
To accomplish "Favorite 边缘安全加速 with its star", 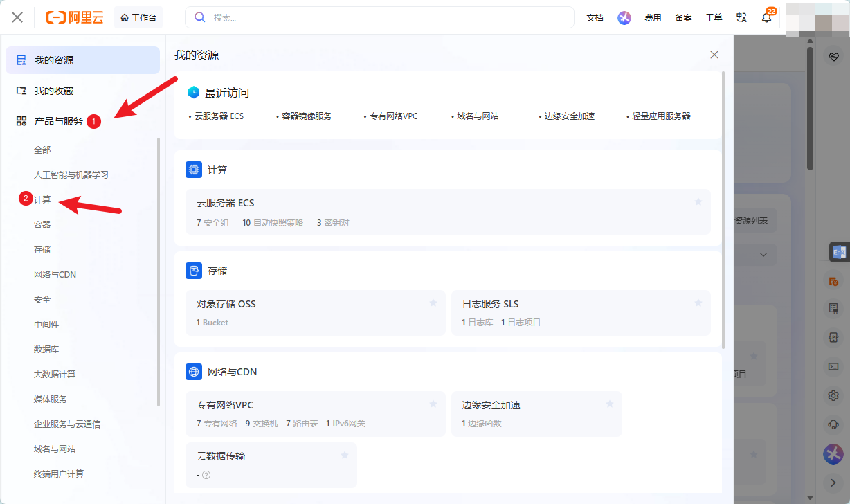I will pos(610,404).
